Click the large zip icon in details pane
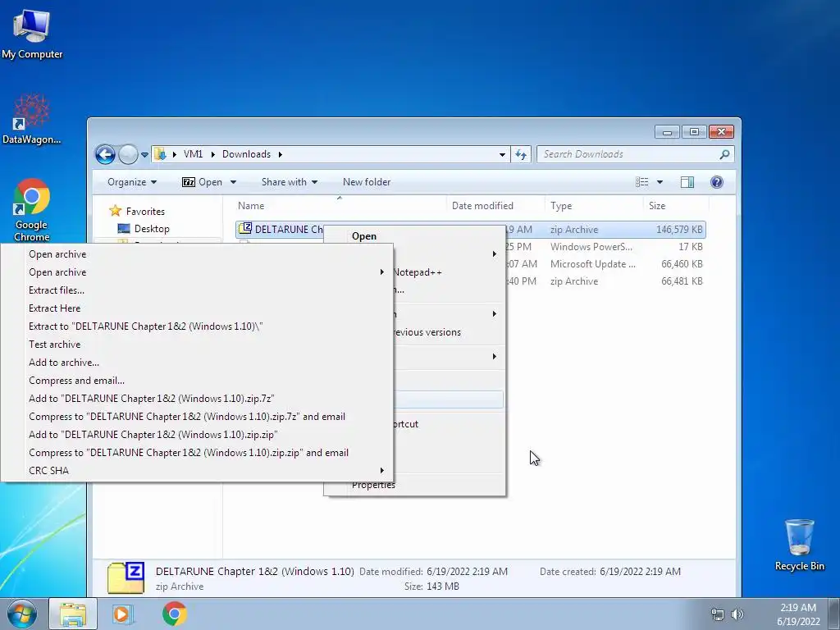840x630 pixels. coord(126,577)
